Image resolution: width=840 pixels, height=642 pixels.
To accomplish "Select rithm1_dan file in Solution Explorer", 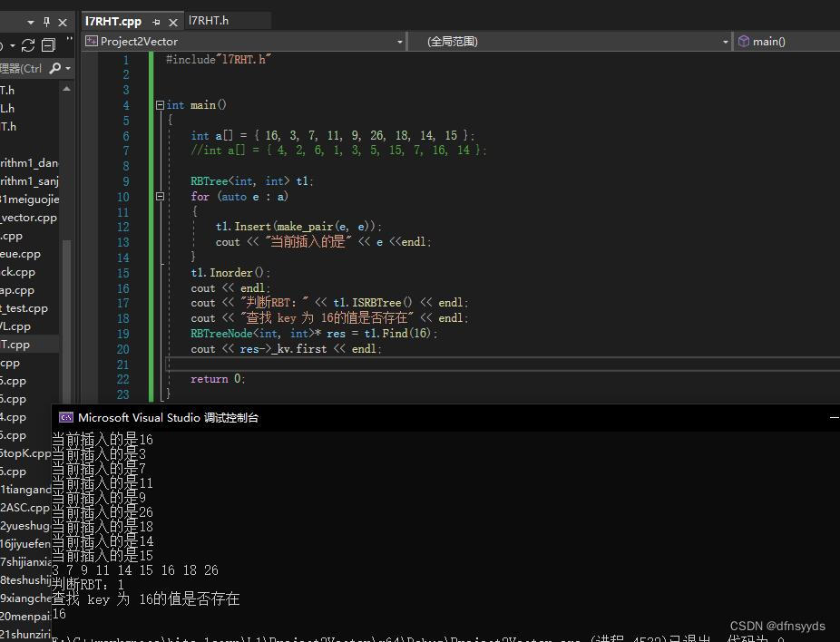I will tap(29, 163).
